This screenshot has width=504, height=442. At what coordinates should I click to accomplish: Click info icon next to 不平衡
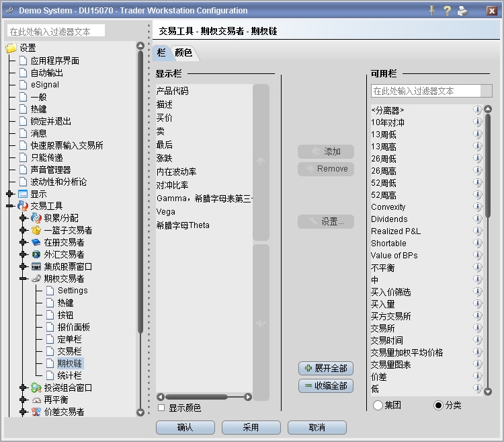pos(478,267)
